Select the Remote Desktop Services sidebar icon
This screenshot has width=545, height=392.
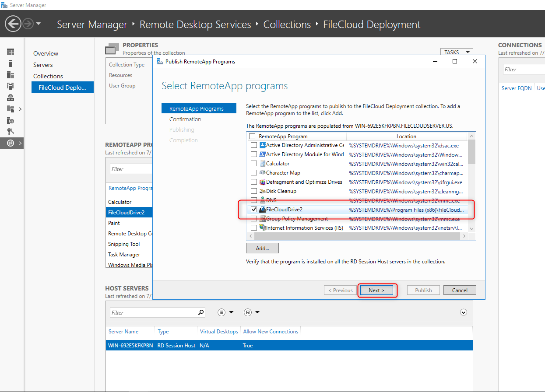[11, 143]
